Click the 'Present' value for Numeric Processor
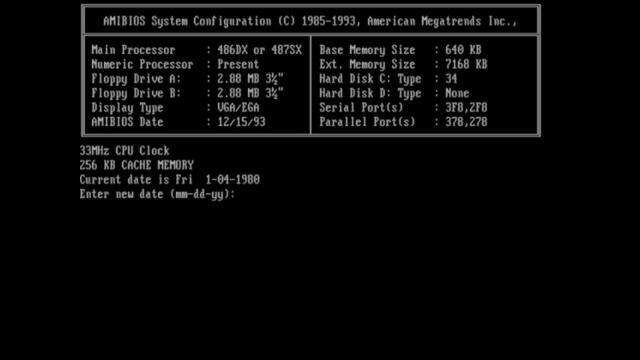This screenshot has width=640, height=360. pos(238,64)
